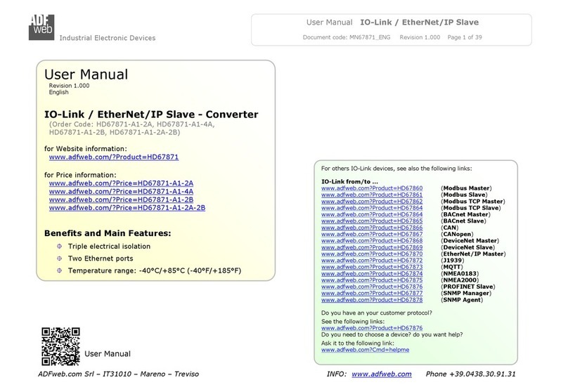Click the IO-Link from/to ... heading
568x392 pixels.
[349, 182]
